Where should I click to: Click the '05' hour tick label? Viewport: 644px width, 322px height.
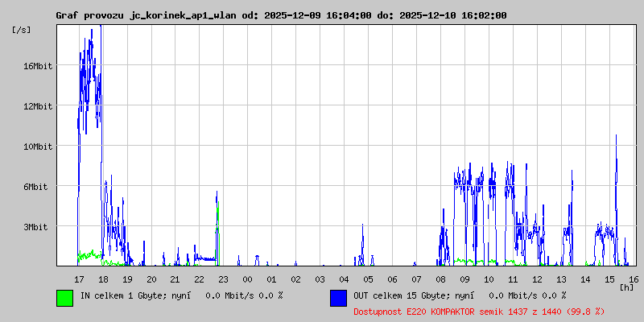[369, 279]
